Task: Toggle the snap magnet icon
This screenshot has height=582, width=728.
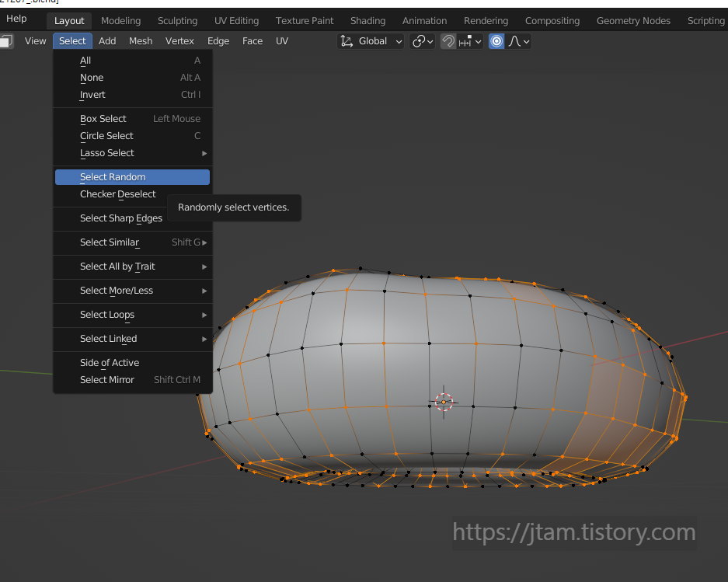Action: pos(448,41)
